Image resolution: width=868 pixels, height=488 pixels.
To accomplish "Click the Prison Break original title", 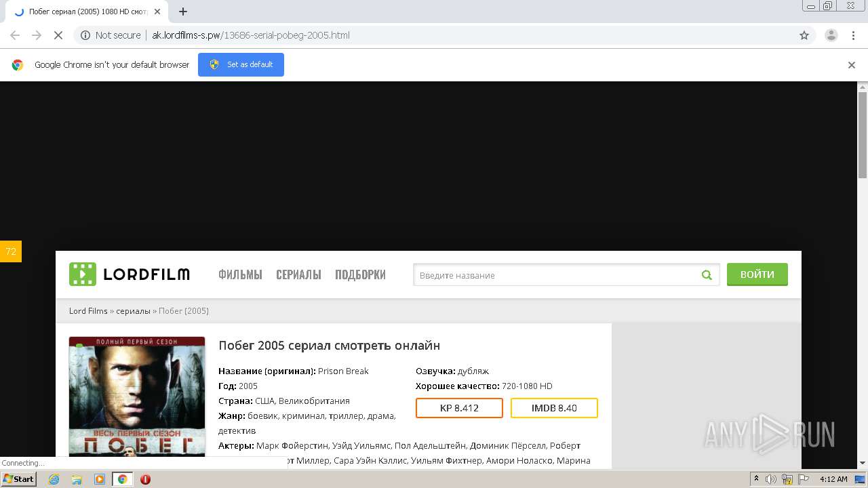I will 343,371.
